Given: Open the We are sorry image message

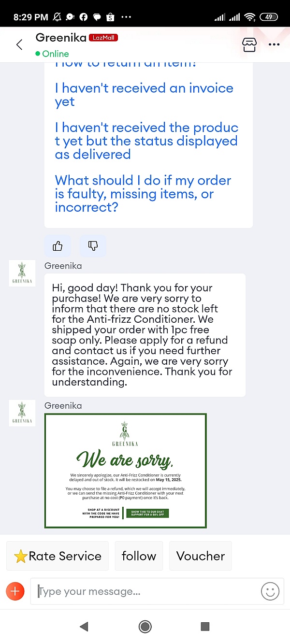Looking at the screenshot, I should [x=126, y=471].
